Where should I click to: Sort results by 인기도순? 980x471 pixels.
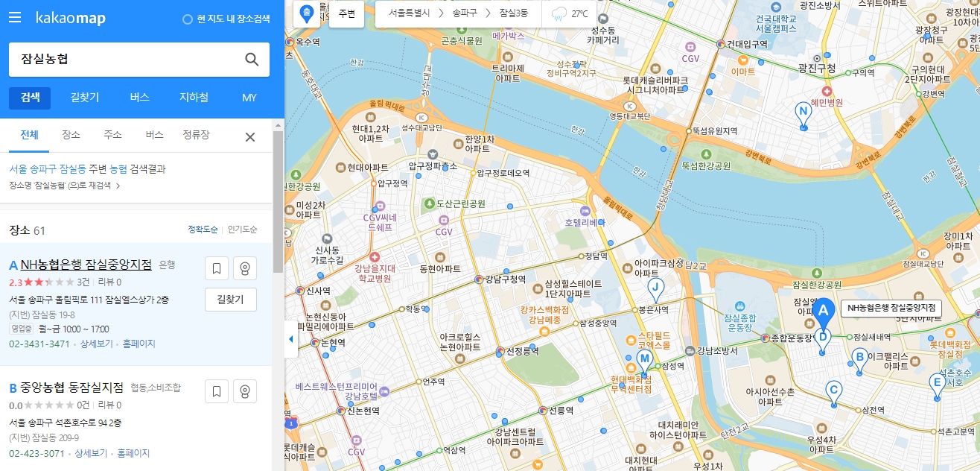244,230
